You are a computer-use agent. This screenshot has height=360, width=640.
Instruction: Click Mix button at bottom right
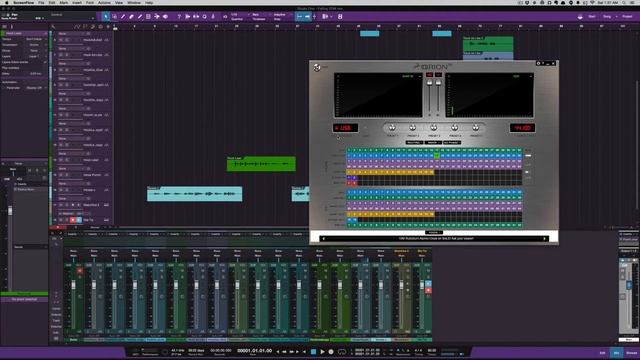[x=617, y=353]
